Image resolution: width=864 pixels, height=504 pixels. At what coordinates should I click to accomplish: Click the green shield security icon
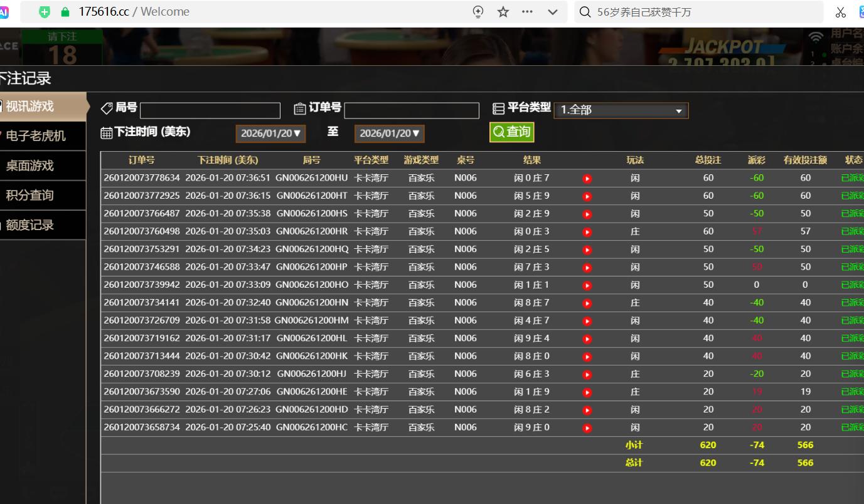click(x=45, y=12)
